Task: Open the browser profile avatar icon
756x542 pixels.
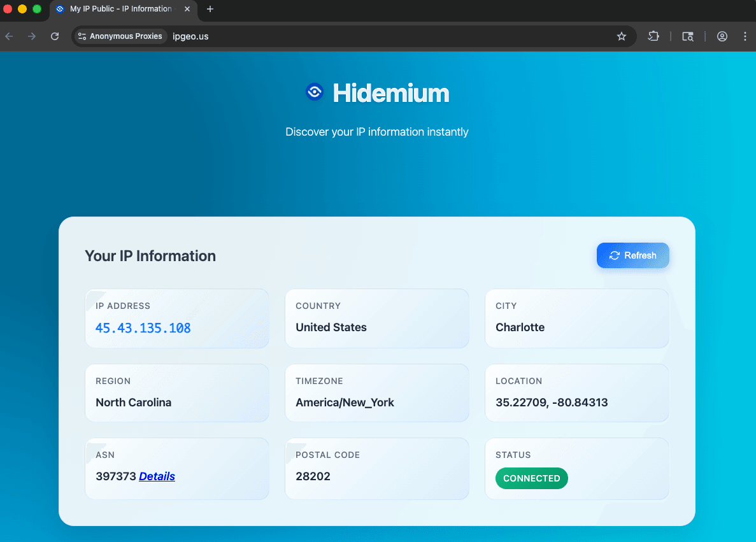Action: pos(722,36)
